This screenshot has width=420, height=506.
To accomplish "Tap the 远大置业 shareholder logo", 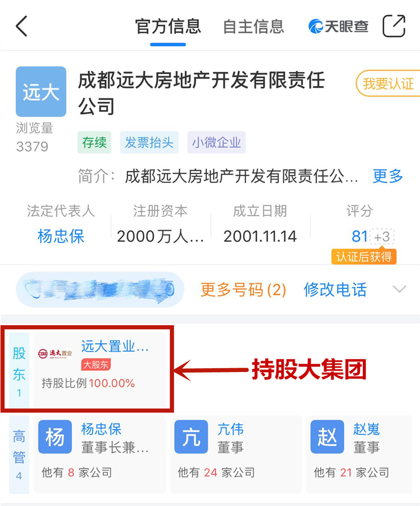I will click(x=55, y=353).
